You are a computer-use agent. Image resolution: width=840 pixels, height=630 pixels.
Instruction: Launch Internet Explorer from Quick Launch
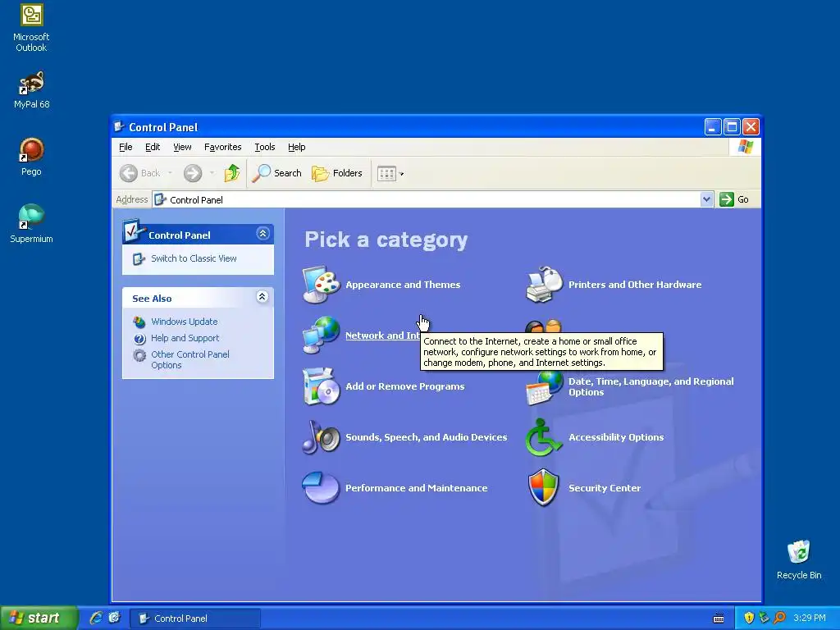click(96, 618)
